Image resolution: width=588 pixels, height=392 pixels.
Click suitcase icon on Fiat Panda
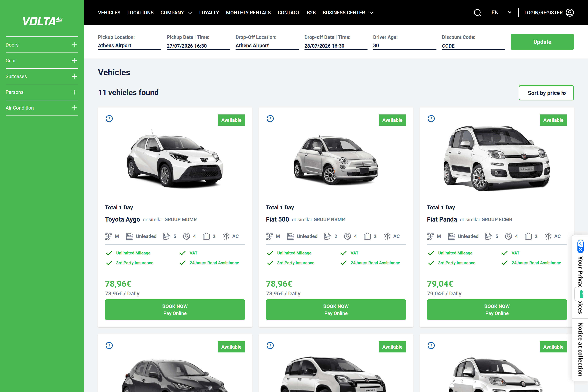(x=528, y=236)
